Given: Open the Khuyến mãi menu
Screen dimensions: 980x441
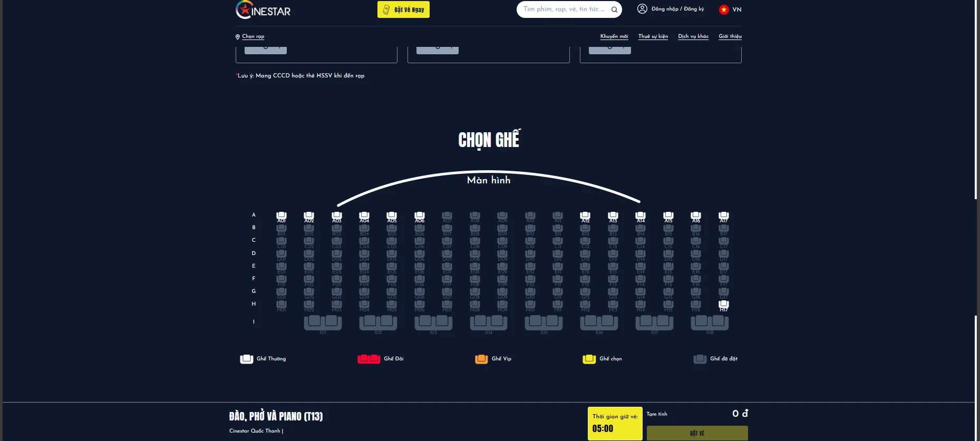Looking at the screenshot, I should coord(614,36).
